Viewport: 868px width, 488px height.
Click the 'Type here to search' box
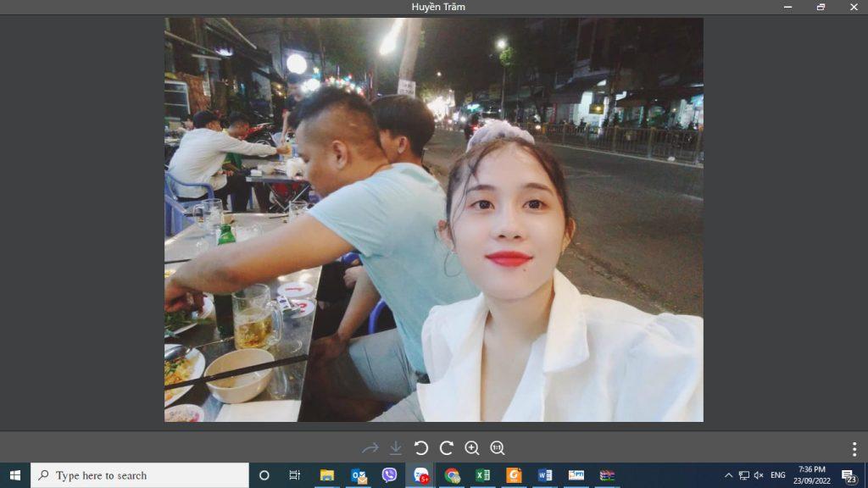click(x=140, y=475)
